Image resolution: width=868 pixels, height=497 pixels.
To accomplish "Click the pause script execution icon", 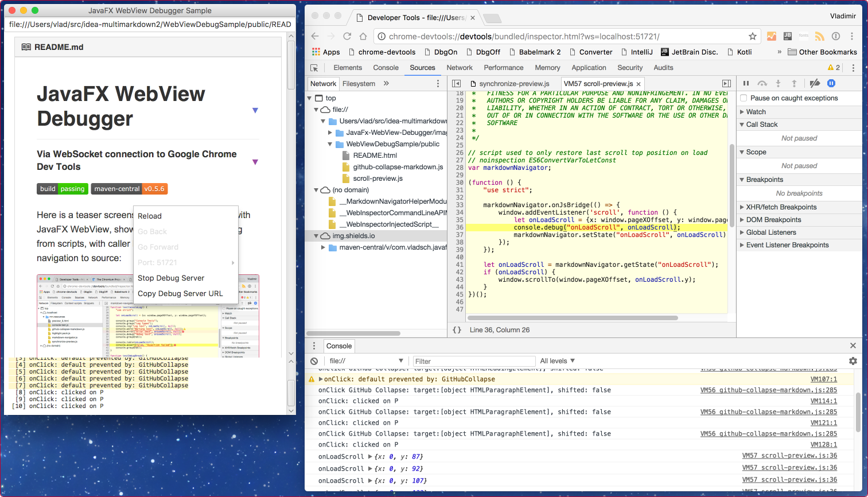I will click(x=746, y=83).
